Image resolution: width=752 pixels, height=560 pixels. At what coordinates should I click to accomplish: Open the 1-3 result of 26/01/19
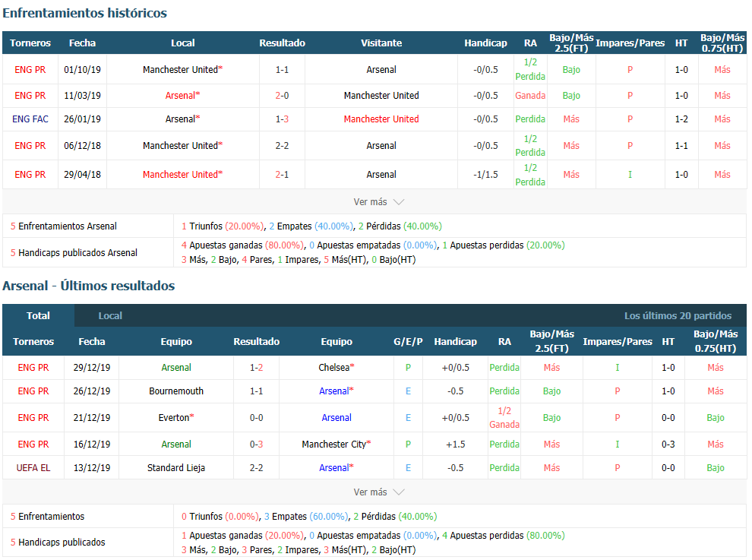(x=282, y=119)
